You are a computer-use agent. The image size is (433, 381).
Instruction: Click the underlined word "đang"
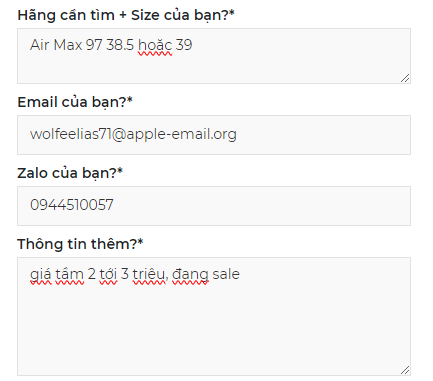190,275
